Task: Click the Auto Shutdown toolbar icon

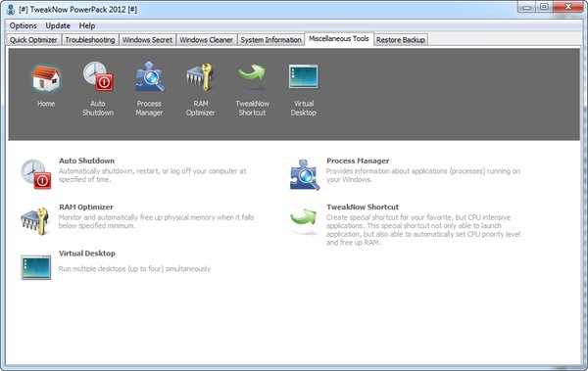Action: 98,76
